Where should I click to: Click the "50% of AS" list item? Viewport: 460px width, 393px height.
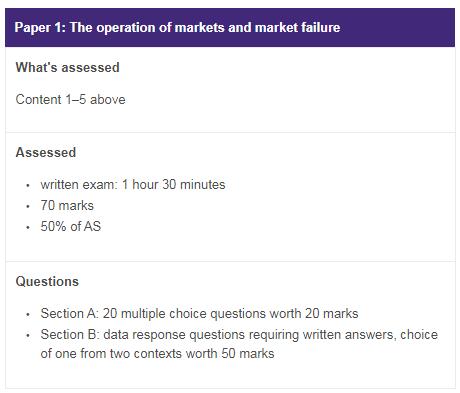click(x=71, y=226)
